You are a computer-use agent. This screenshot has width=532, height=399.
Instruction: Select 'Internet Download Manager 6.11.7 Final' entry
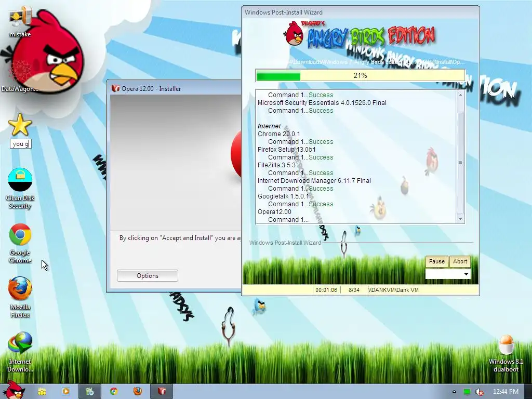point(314,180)
